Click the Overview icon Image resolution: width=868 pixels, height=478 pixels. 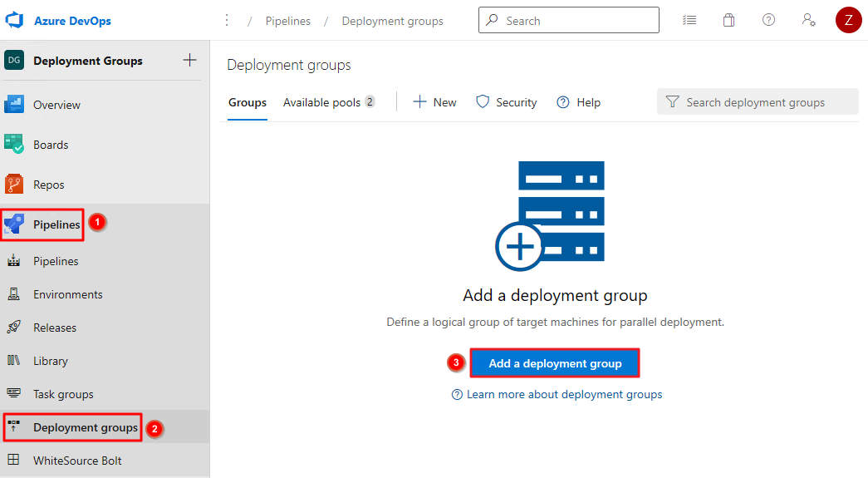14,104
